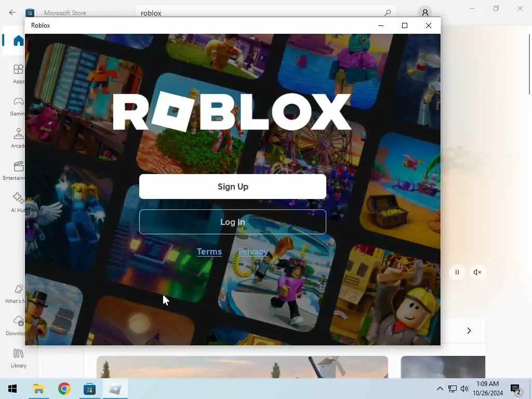Open the Terms link
Screen dimensions: 532x399
click(209, 252)
